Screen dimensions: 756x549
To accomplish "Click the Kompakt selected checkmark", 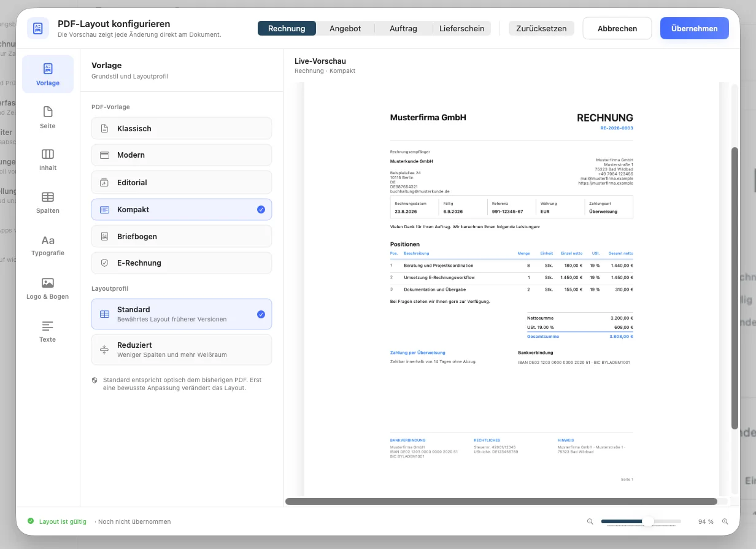I will (261, 210).
